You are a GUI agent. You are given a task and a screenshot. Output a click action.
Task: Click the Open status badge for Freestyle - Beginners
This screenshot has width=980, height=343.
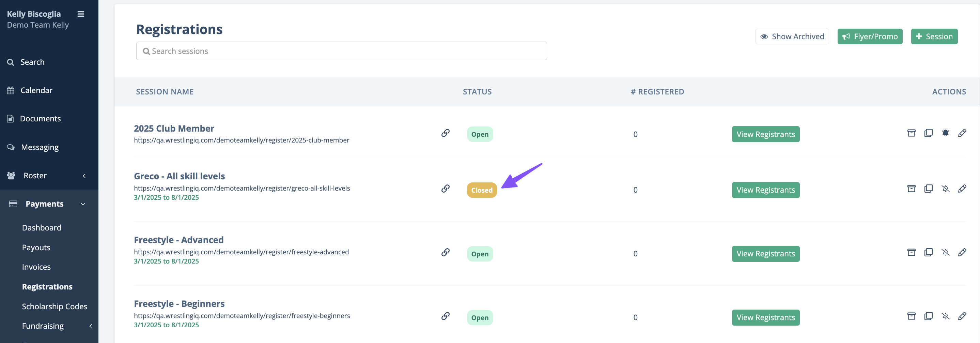[480, 317]
